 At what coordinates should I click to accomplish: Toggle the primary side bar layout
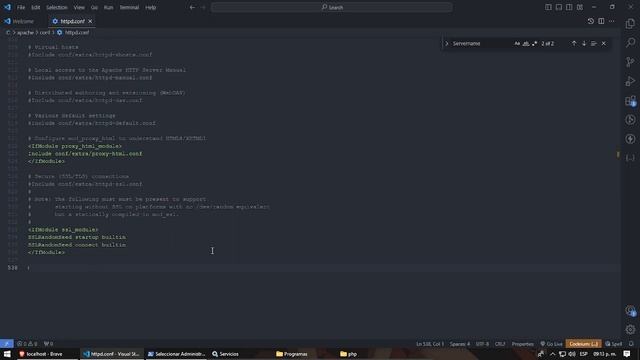coord(548,7)
